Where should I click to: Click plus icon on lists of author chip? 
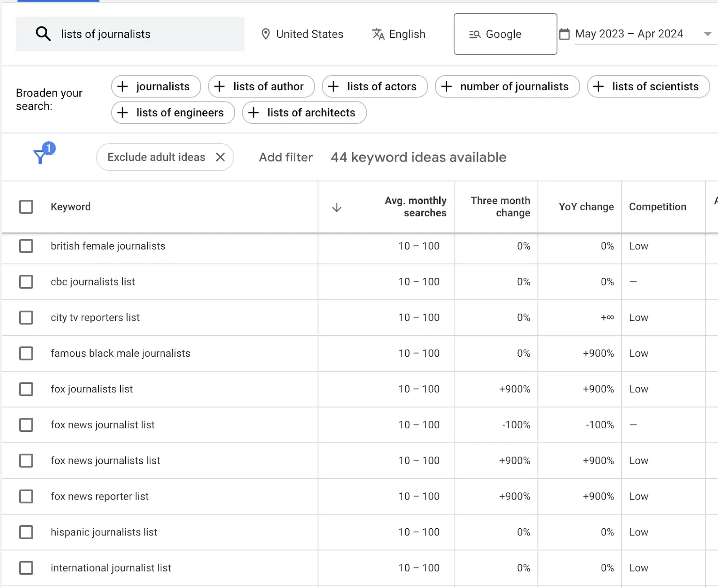click(x=219, y=86)
